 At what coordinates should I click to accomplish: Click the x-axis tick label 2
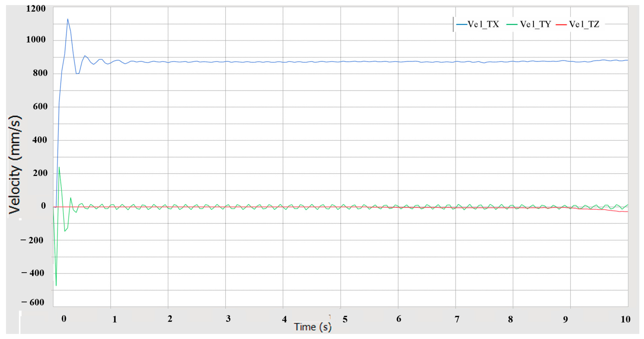(170, 319)
